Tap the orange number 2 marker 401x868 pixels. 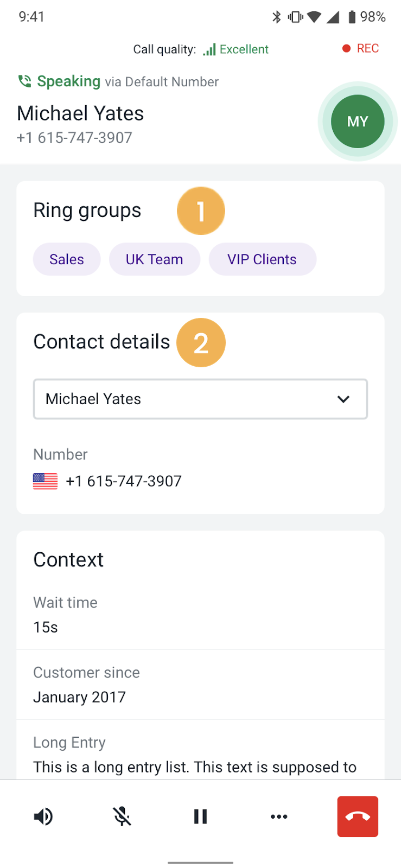click(x=201, y=343)
